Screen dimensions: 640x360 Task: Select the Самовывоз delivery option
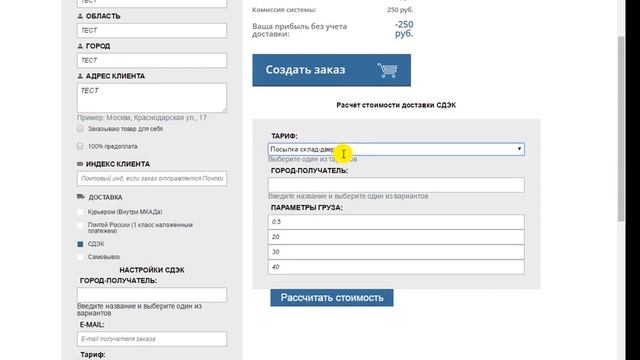point(80,257)
